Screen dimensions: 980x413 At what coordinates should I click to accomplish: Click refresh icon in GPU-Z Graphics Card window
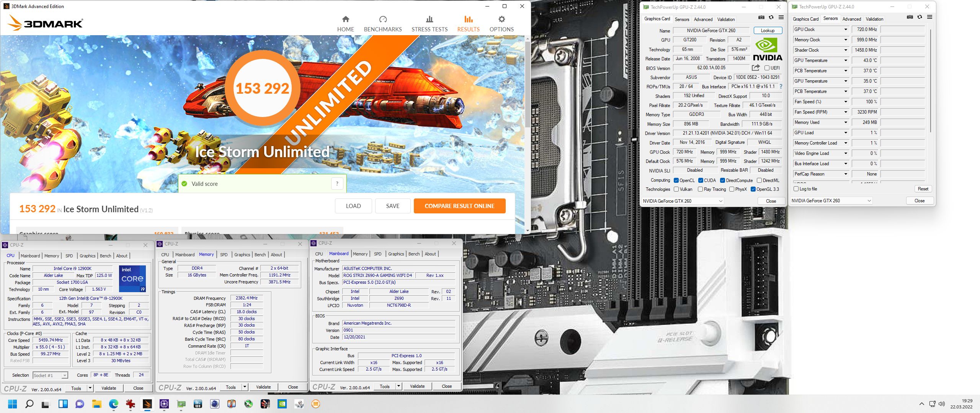(x=771, y=17)
